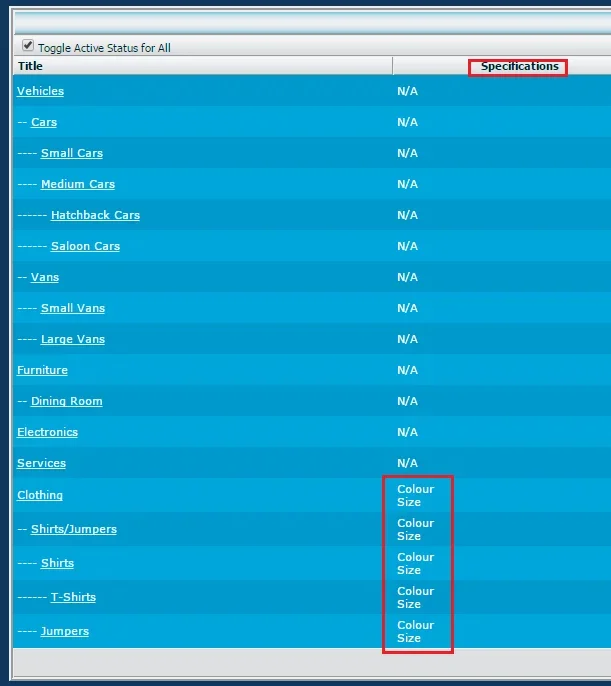Select the N/A cell in Hatchback Cars row
Screen dimensions: 611x686
tap(407, 215)
